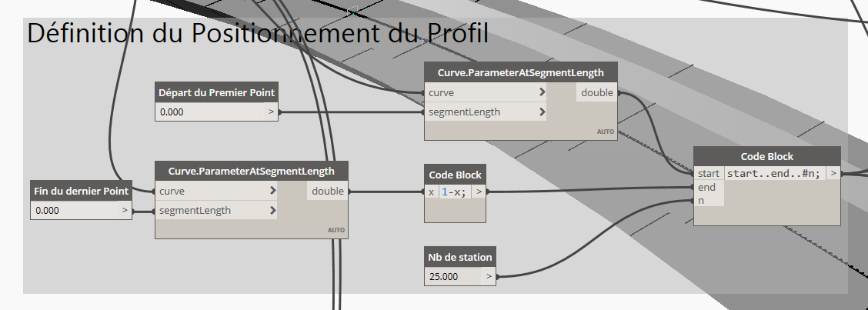Expand the curve port chevron beside Fin du dernier Point
This screenshot has height=310, width=868.
click(273, 191)
